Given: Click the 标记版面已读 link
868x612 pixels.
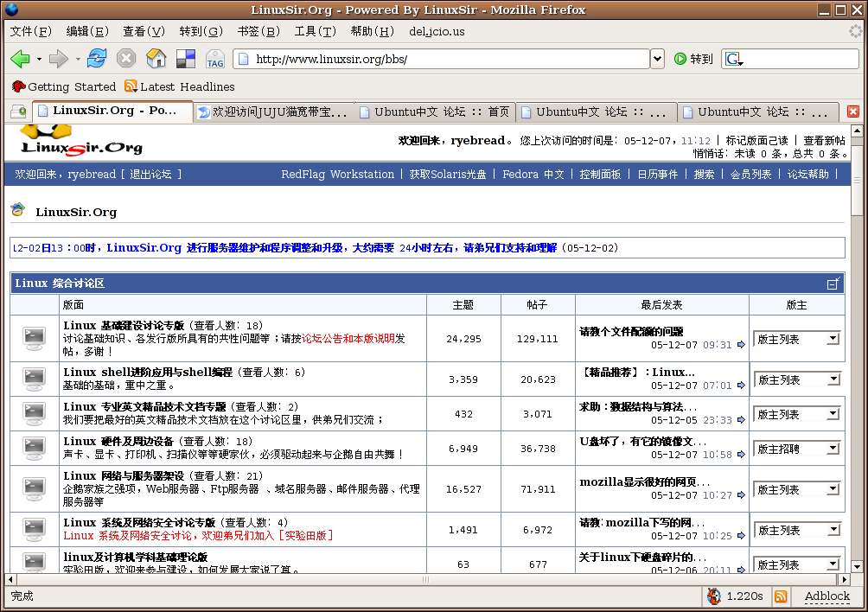Looking at the screenshot, I should (x=756, y=141).
